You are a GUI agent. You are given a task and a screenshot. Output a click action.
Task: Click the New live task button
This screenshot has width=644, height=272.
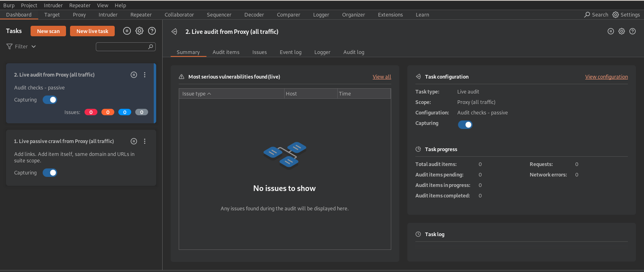[92, 31]
